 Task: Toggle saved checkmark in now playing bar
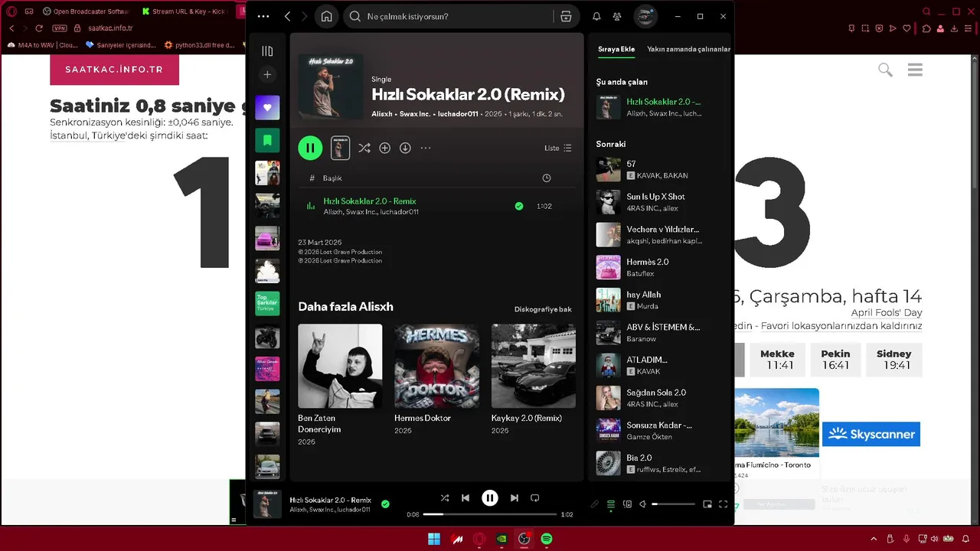pyautogui.click(x=385, y=504)
